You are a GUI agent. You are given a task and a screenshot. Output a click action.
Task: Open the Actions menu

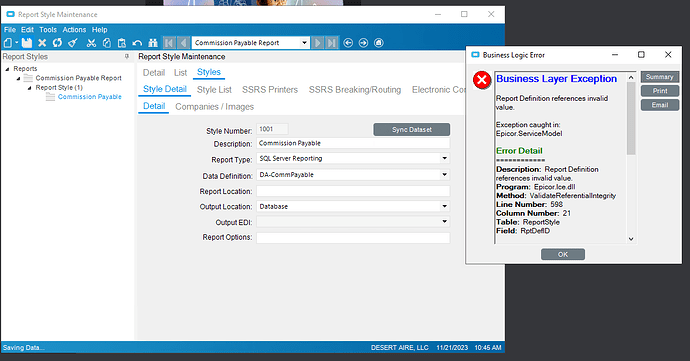click(74, 30)
